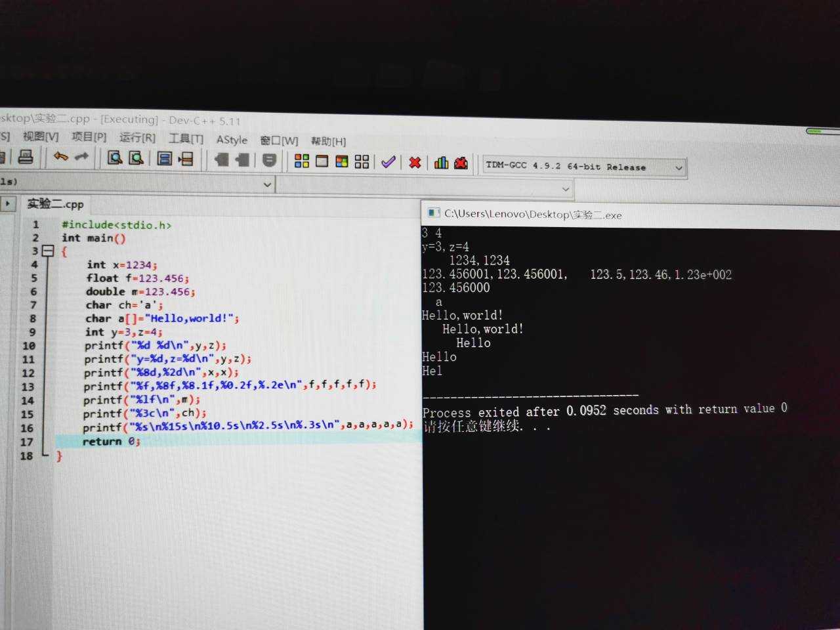
Task: Open the function list dropdown
Action: (566, 189)
